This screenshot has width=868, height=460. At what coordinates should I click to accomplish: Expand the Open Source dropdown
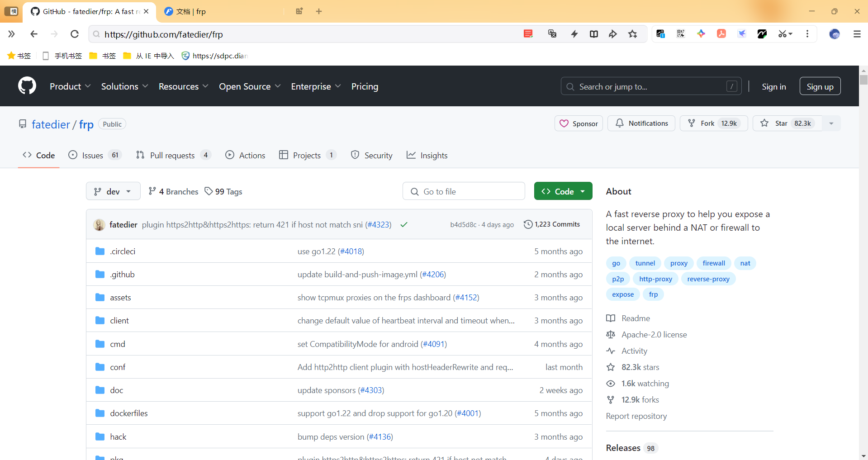point(250,86)
